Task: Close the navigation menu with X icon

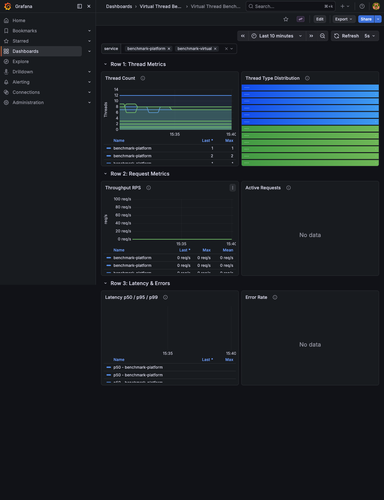Action: click(x=89, y=6)
